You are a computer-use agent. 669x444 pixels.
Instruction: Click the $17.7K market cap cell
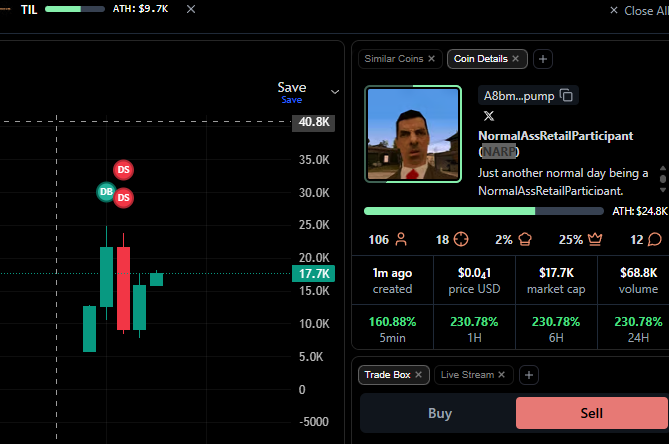pos(556,280)
